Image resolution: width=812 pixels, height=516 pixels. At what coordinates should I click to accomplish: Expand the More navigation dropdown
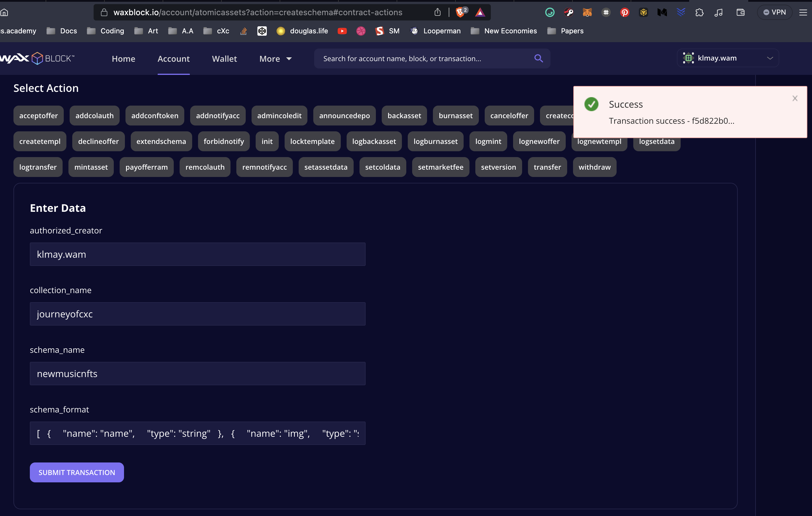click(275, 59)
